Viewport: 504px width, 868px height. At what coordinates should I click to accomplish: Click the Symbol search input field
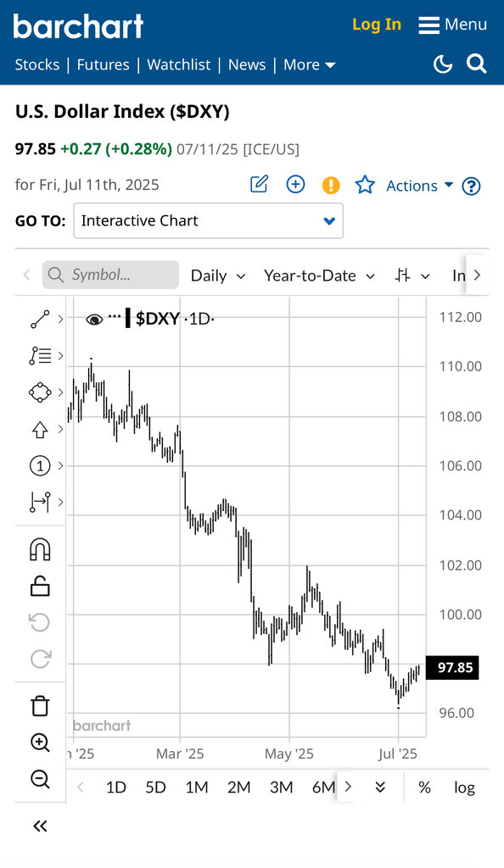pos(111,275)
